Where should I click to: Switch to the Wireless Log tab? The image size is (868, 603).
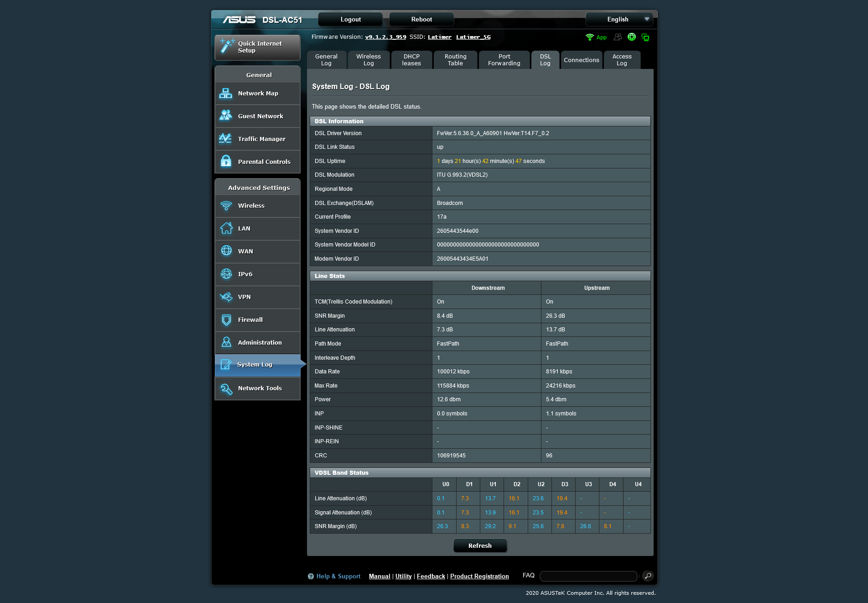click(x=368, y=60)
